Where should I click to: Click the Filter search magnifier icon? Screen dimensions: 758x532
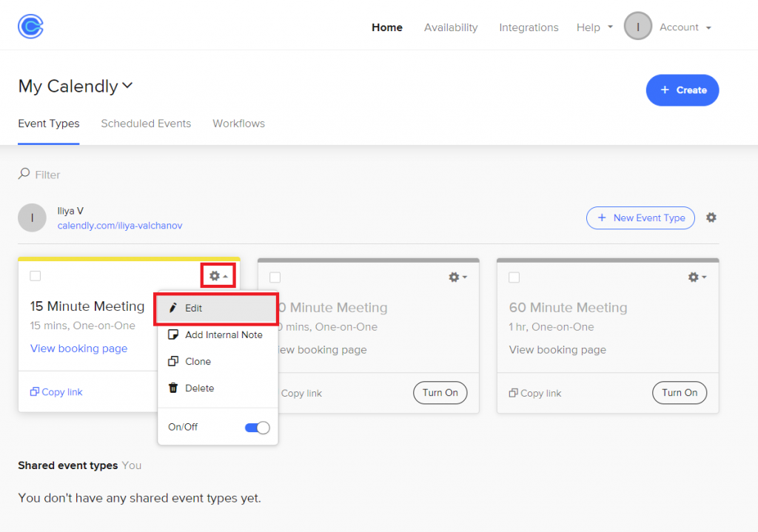(x=24, y=174)
